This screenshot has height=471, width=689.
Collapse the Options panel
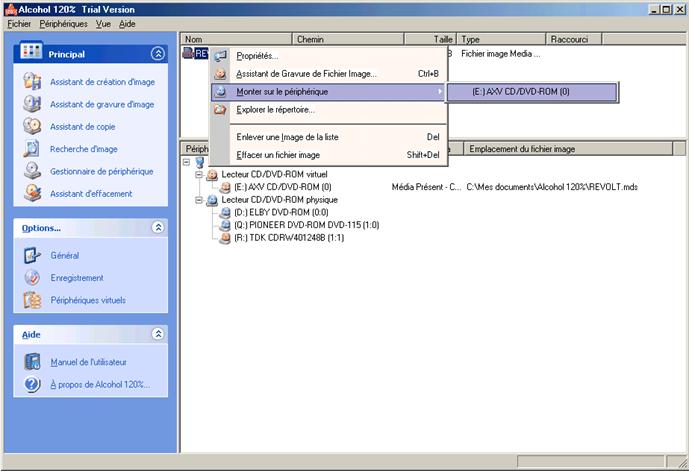click(158, 227)
